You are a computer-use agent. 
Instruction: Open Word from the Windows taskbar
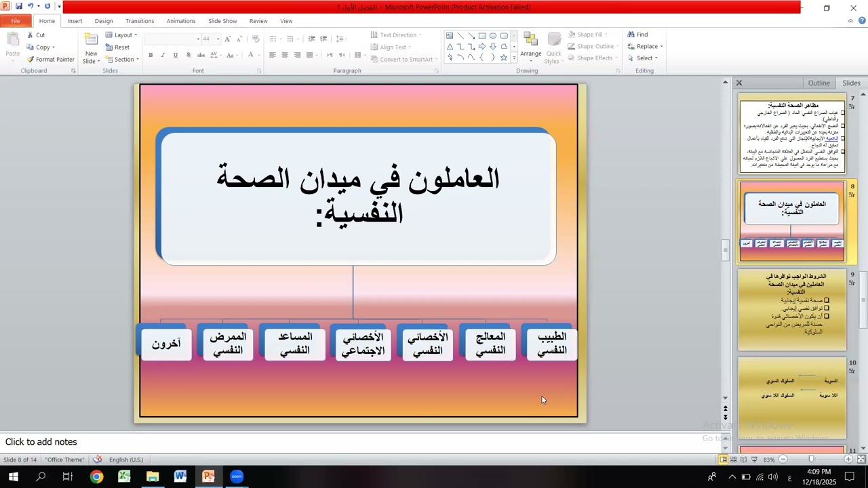(180, 476)
